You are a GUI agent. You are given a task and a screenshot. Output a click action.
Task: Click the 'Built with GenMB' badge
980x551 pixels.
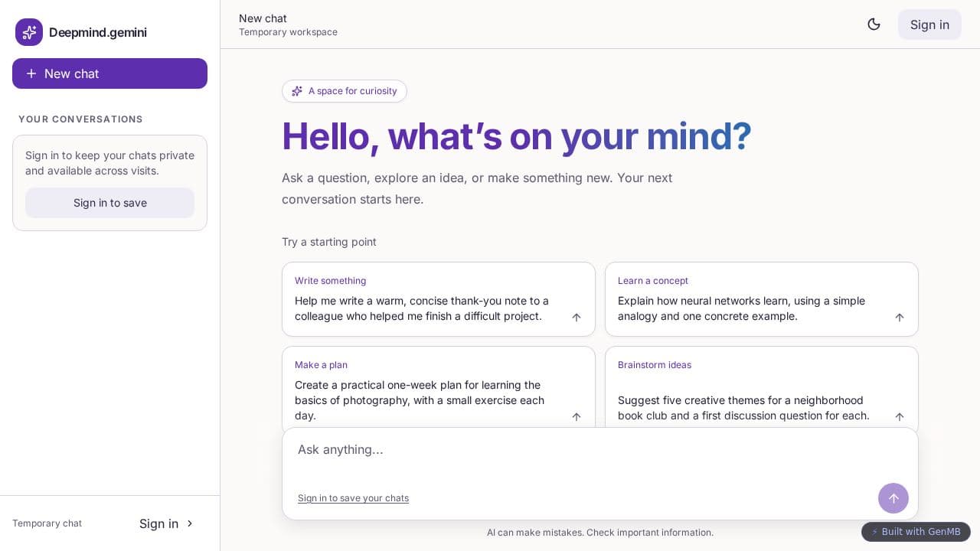pyautogui.click(x=916, y=532)
